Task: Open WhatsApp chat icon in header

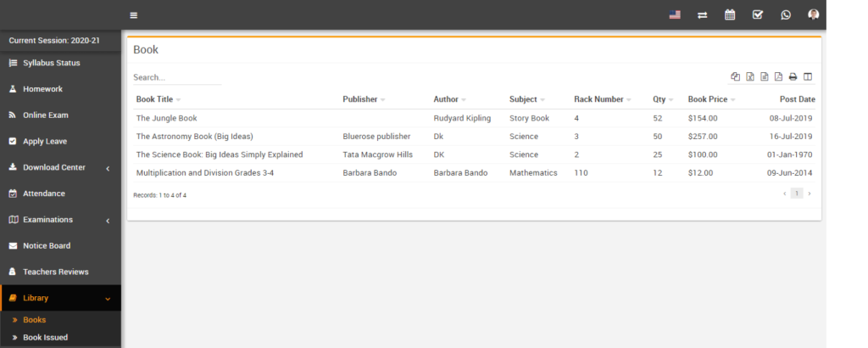Action: (x=786, y=14)
